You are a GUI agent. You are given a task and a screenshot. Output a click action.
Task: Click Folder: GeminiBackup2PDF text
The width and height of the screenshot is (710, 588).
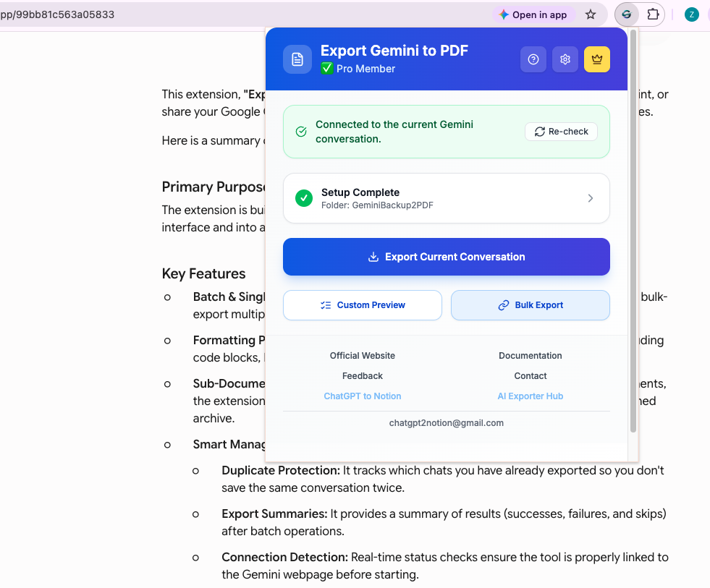pyautogui.click(x=377, y=205)
